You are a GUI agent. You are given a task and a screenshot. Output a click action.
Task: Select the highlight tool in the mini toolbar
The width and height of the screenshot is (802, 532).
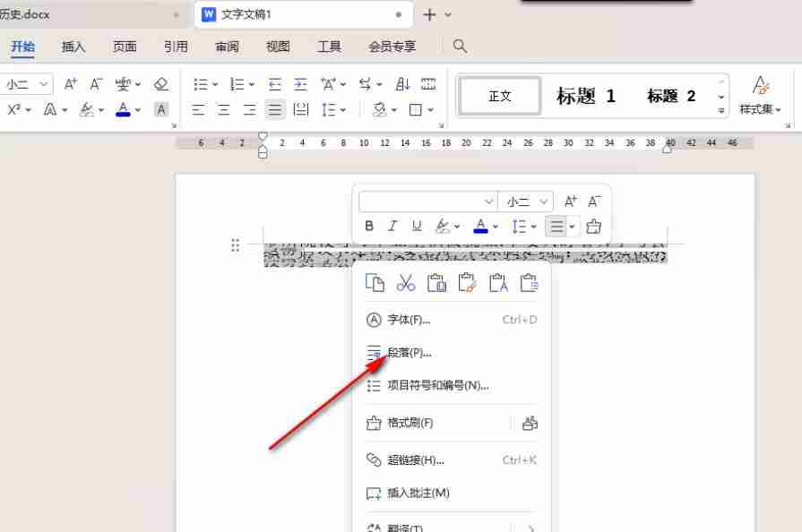[x=443, y=226]
